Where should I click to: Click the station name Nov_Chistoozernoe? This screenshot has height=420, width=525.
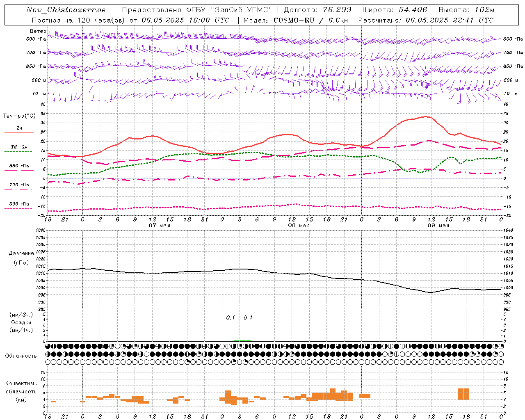click(x=66, y=10)
